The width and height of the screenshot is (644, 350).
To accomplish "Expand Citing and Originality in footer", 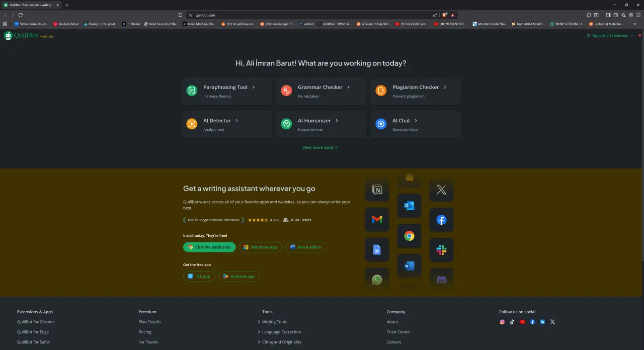I will (x=279, y=342).
